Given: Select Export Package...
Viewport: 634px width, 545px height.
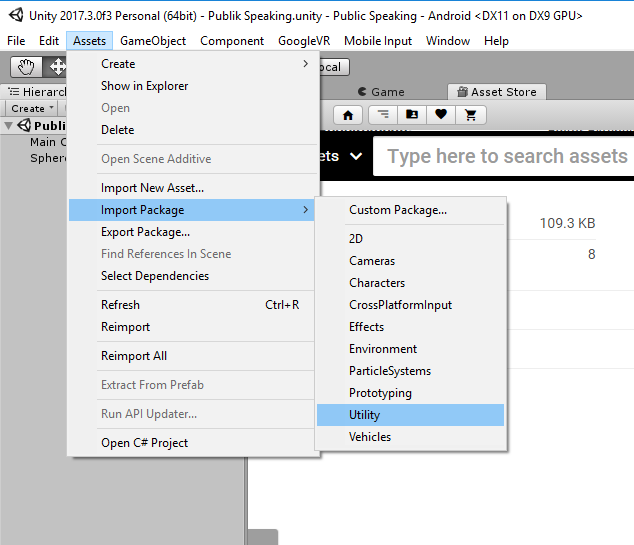Looking at the screenshot, I should click(x=191, y=232).
